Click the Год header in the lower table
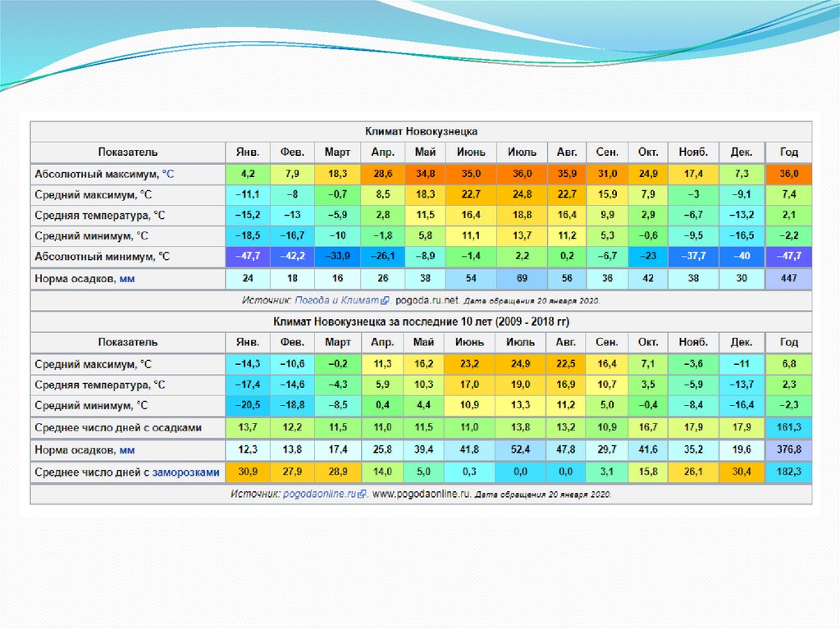840x629 pixels. (788, 342)
